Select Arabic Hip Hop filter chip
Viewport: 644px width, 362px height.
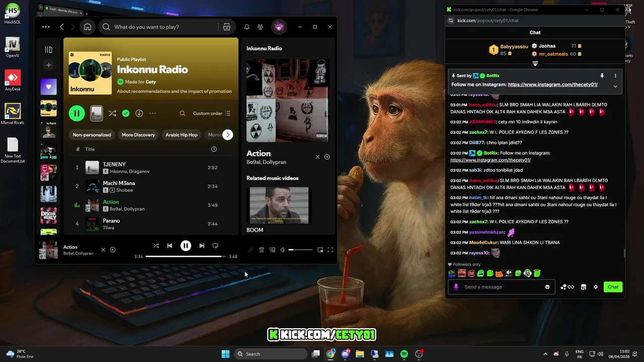tap(182, 135)
